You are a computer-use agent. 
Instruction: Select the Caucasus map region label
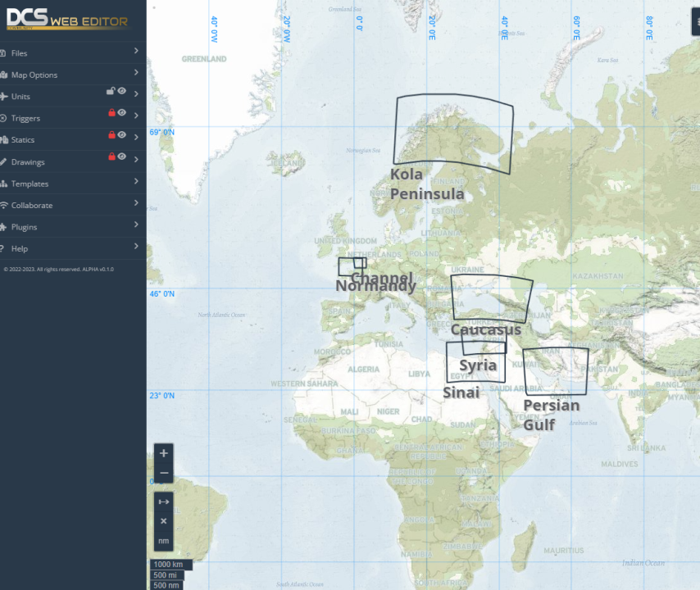tap(486, 329)
